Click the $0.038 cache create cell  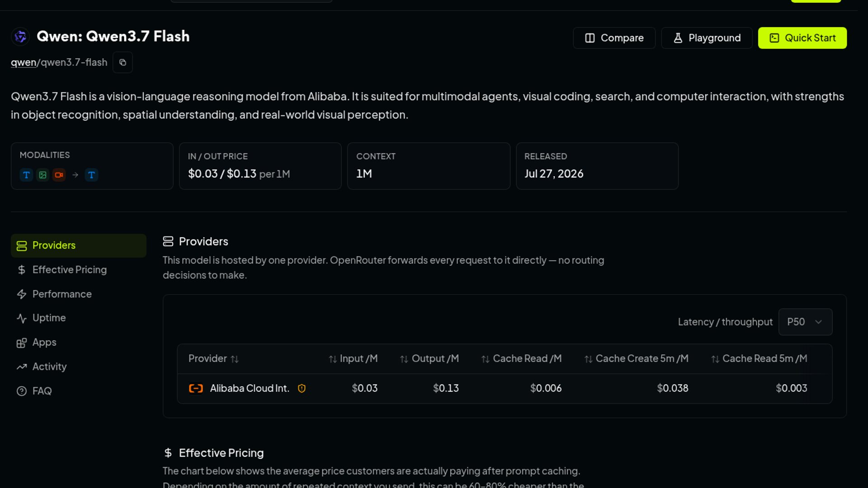point(673,388)
